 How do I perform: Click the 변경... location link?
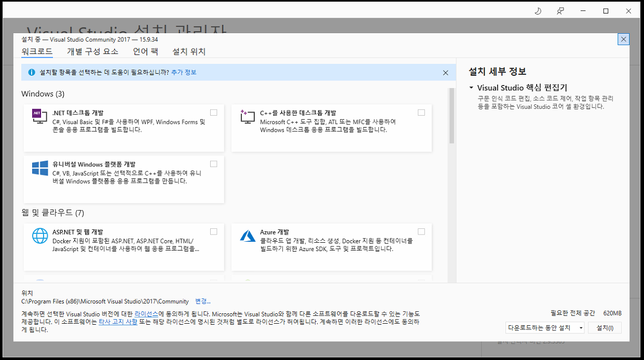(203, 301)
